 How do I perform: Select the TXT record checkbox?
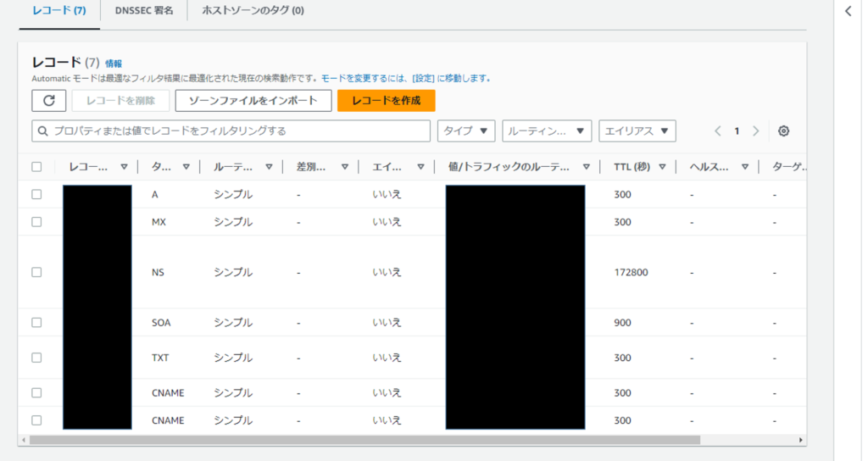click(36, 358)
